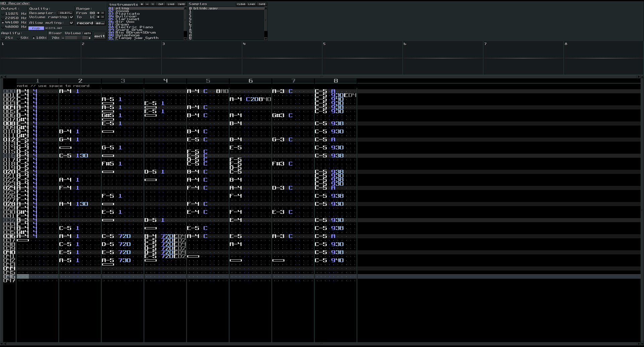Lower mixer volume with the minus button
The image size is (644, 347).
click(63, 38)
